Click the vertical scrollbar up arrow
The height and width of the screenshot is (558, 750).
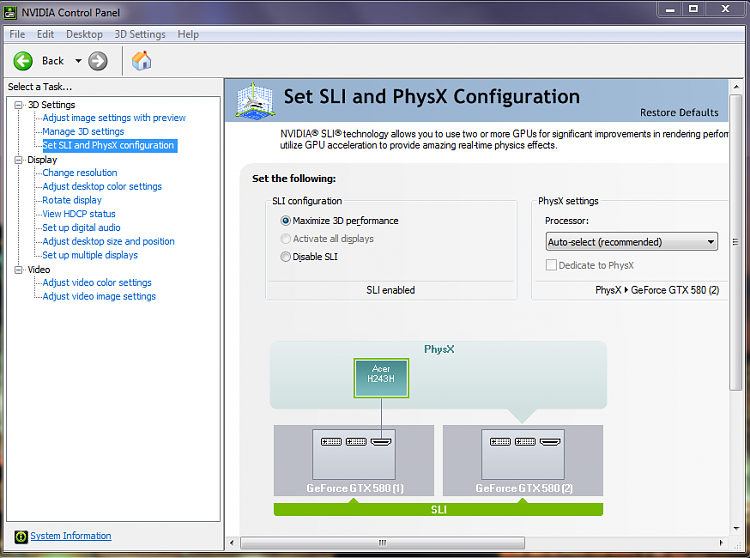736,87
